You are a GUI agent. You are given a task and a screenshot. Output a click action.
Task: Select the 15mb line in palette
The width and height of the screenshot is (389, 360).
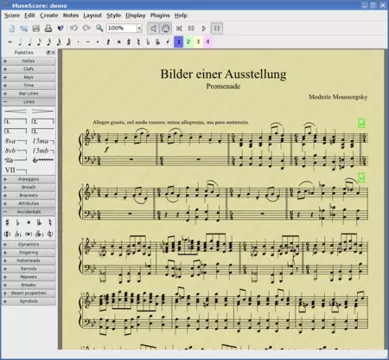coord(43,151)
